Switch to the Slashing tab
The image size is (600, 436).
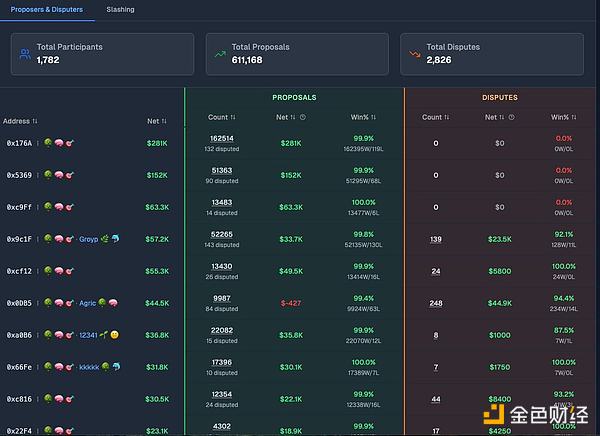tap(120, 10)
